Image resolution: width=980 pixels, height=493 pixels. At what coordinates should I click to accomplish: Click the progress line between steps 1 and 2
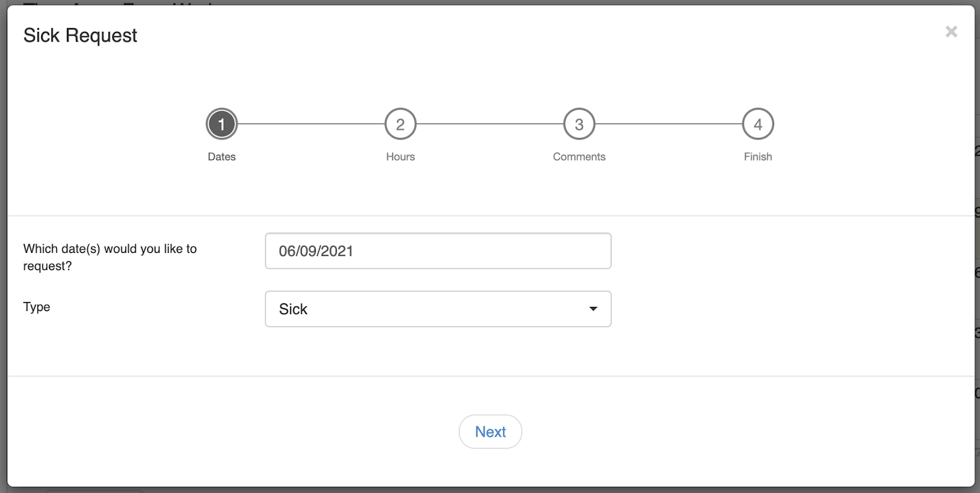tap(311, 124)
